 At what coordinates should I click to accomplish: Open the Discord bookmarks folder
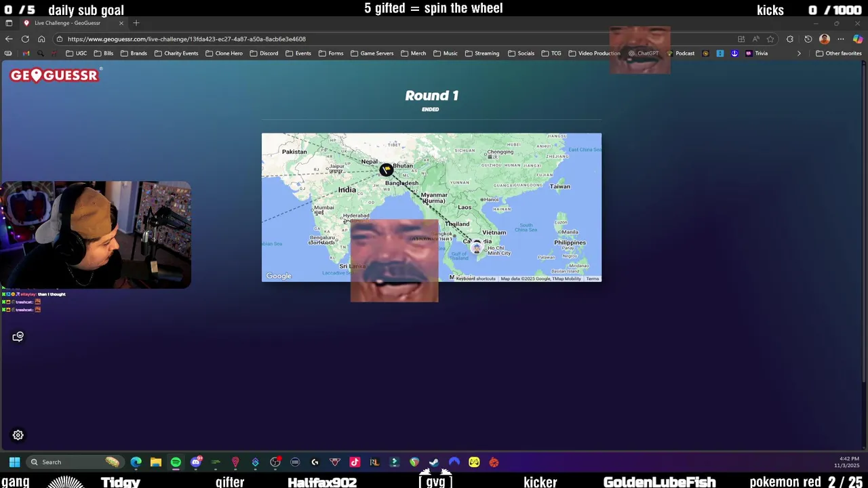pos(264,54)
